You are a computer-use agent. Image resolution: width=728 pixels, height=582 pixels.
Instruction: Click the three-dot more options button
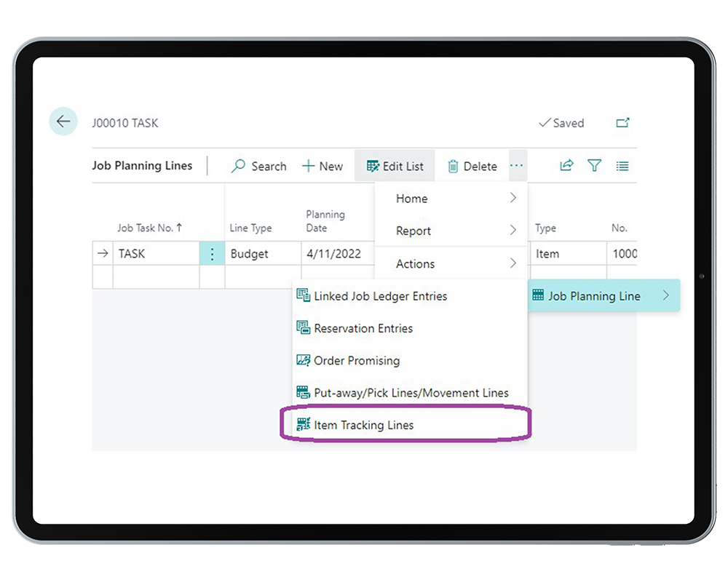(x=517, y=166)
